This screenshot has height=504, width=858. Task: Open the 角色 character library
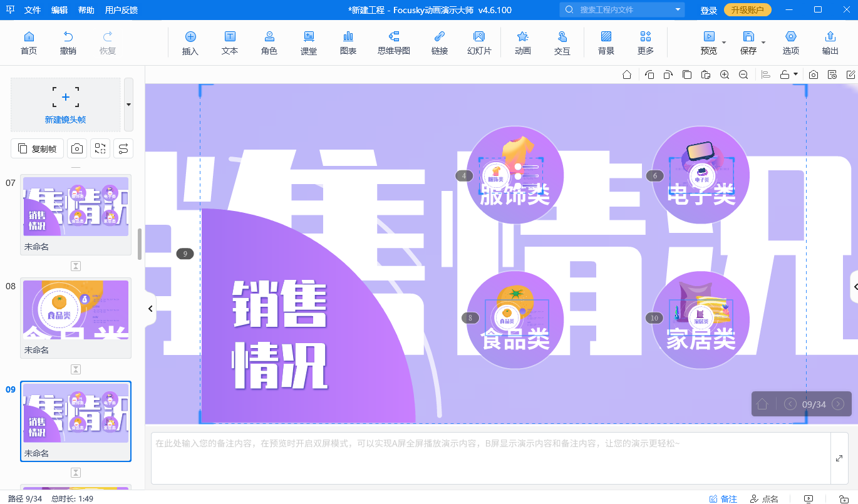click(x=269, y=43)
